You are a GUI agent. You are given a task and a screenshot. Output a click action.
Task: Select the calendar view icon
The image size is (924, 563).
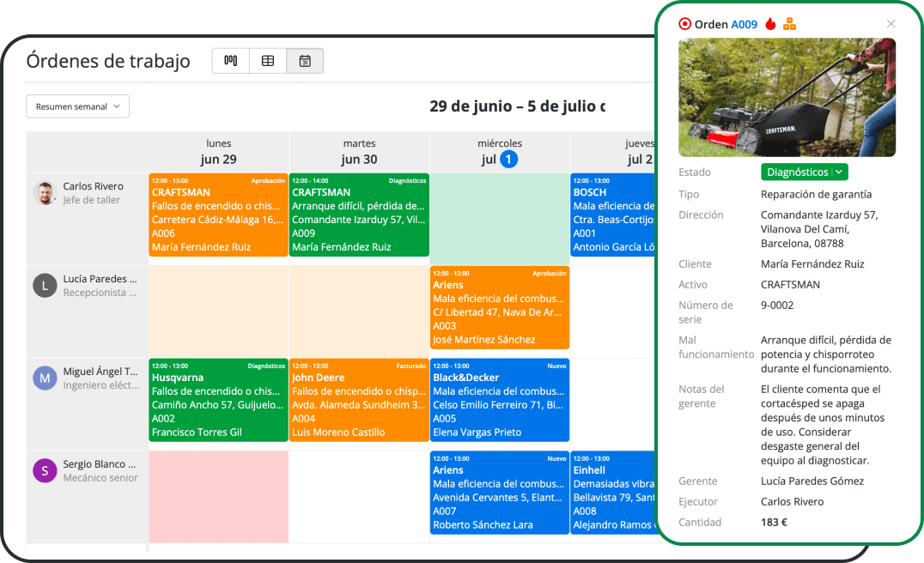(305, 61)
